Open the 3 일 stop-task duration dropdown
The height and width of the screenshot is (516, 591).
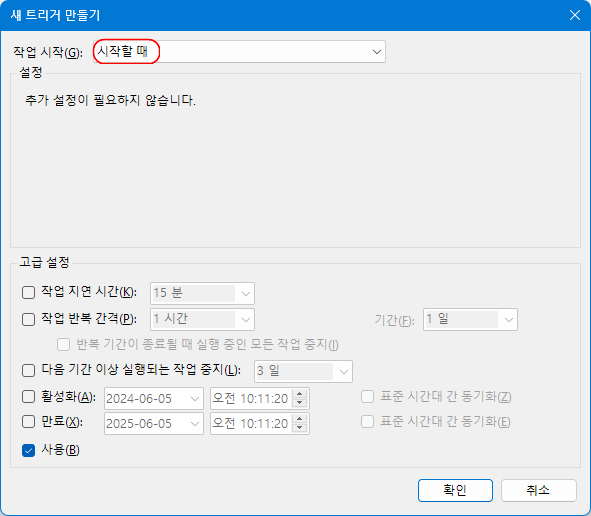click(x=303, y=372)
